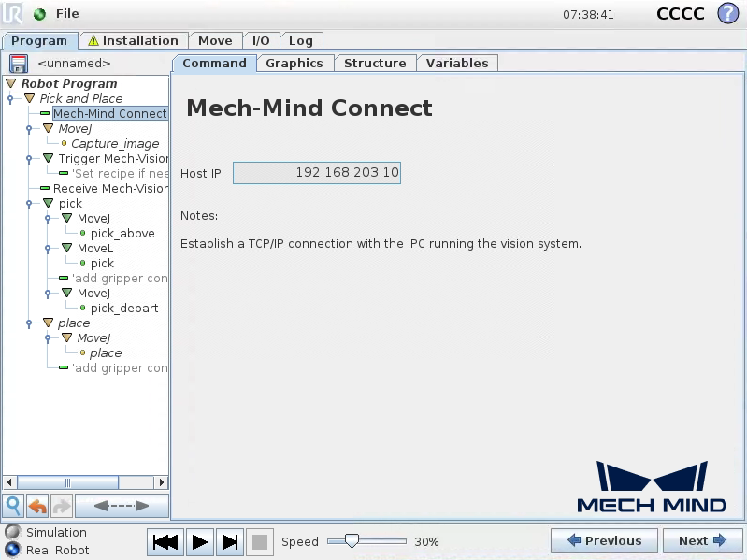The height and width of the screenshot is (560, 747).
Task: Click the orange undo arrow icon
Action: (x=37, y=506)
